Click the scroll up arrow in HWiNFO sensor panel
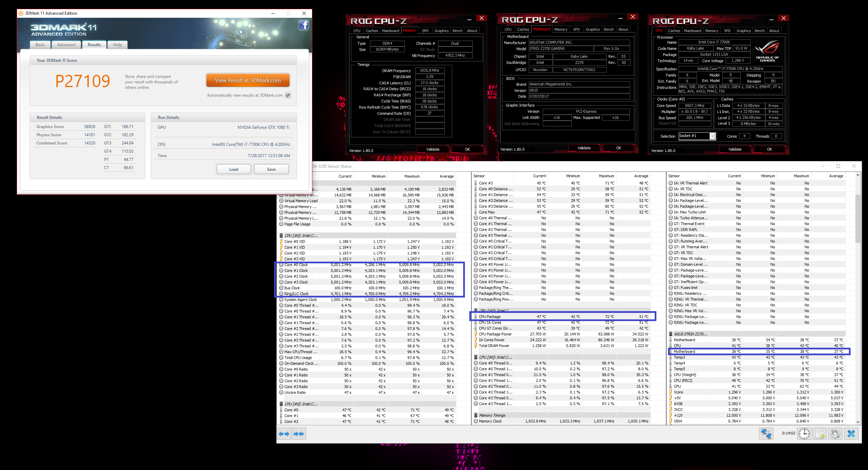This screenshot has width=868, height=470. tap(858, 175)
